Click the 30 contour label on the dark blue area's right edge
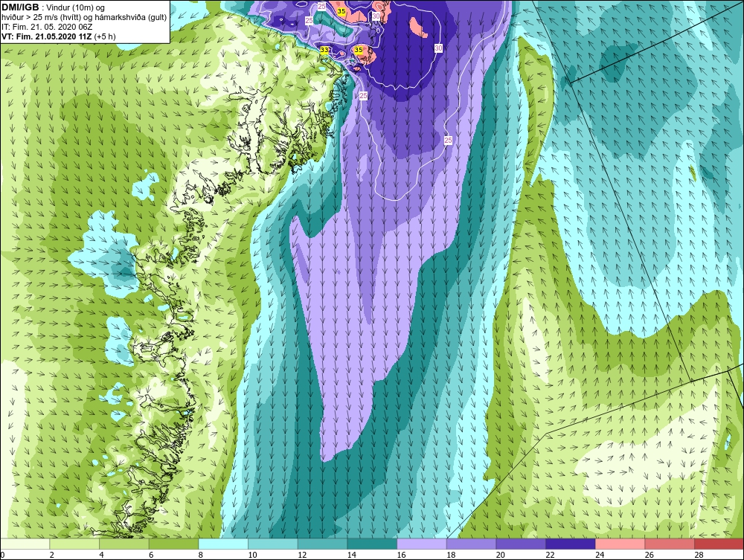 pos(438,48)
